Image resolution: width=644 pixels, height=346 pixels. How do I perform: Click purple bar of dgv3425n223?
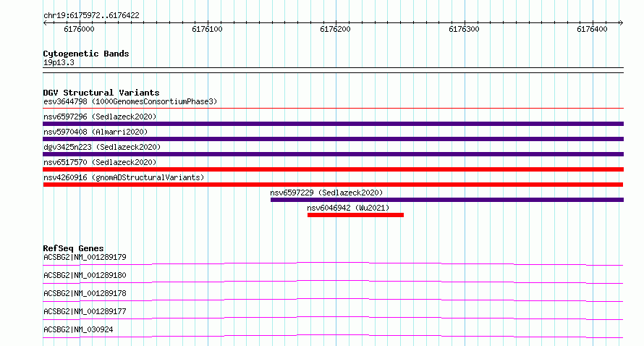tap(333, 154)
